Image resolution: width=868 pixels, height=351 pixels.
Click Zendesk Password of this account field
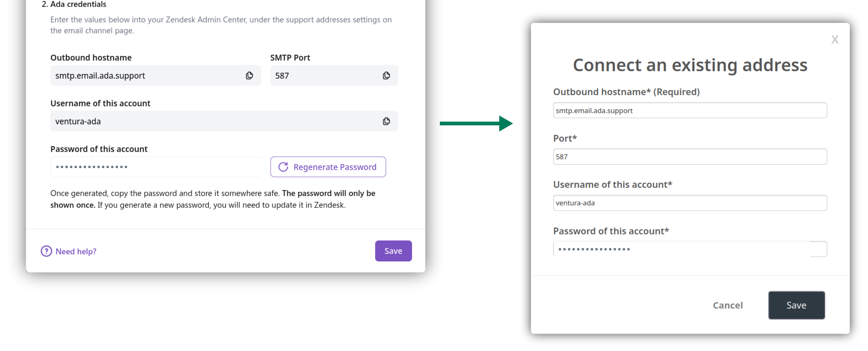tap(690, 249)
